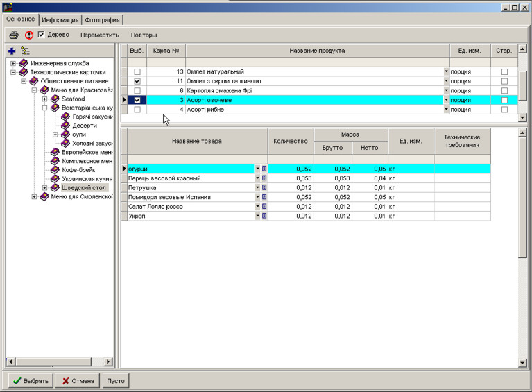Switch to the Информация tab
The image size is (532, 392).
[x=60, y=20]
